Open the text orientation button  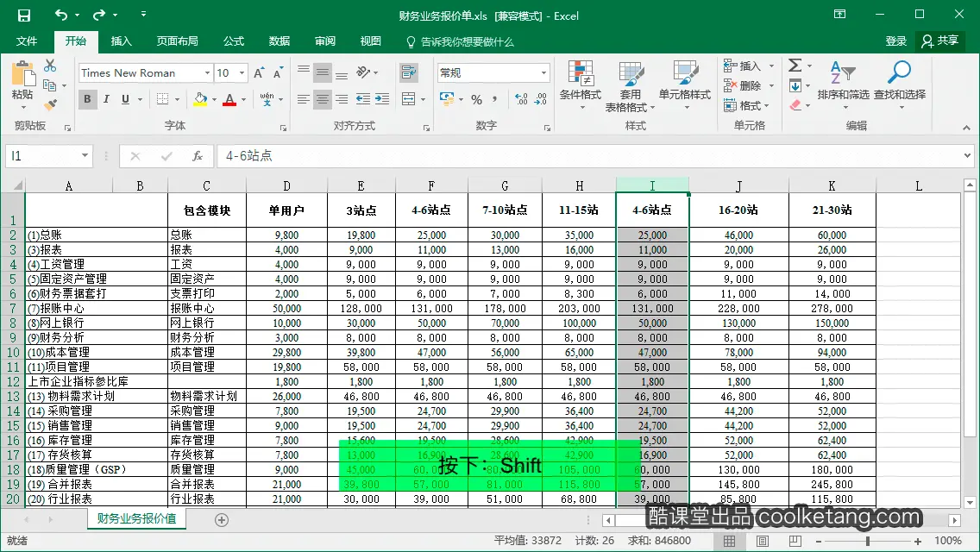point(364,72)
